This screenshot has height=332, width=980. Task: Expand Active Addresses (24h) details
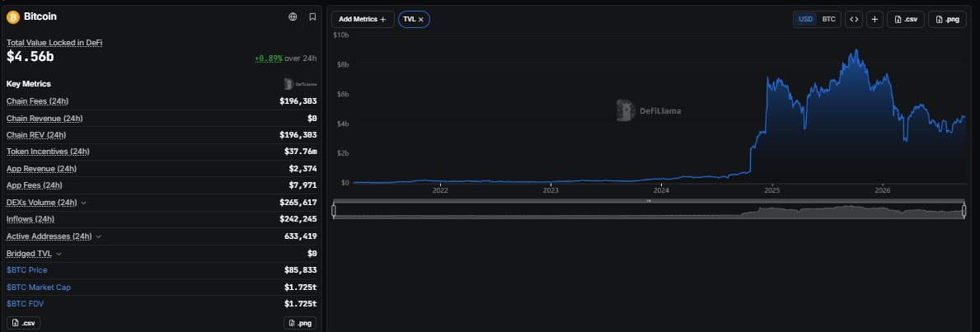[x=98, y=236]
